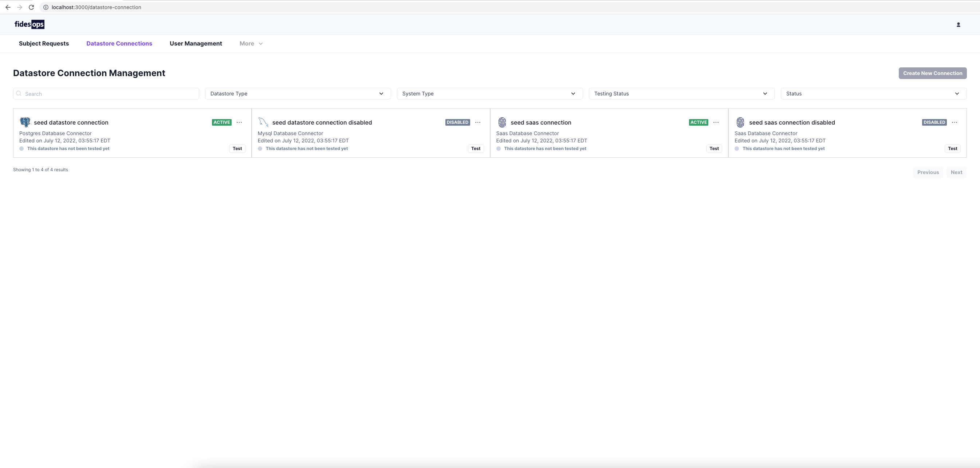Open three-dot menu on Mysql connection card
This screenshot has width=980, height=468.
[x=477, y=122]
